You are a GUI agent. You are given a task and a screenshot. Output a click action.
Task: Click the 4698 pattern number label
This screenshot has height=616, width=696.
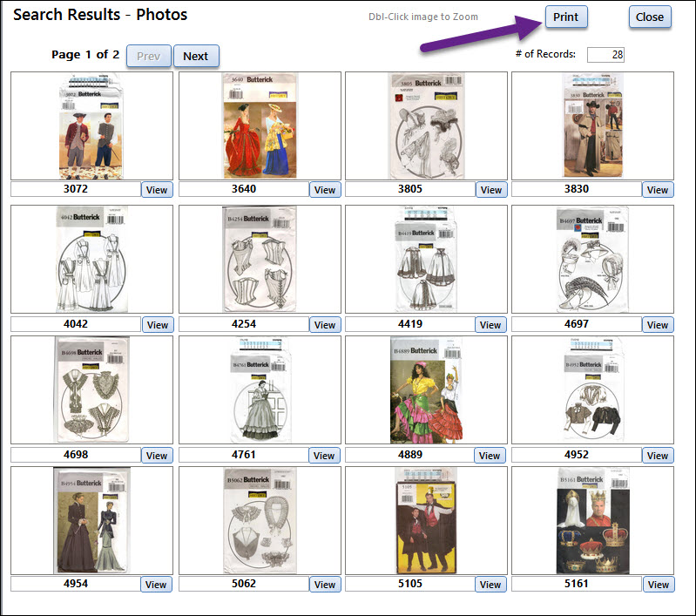coord(76,454)
